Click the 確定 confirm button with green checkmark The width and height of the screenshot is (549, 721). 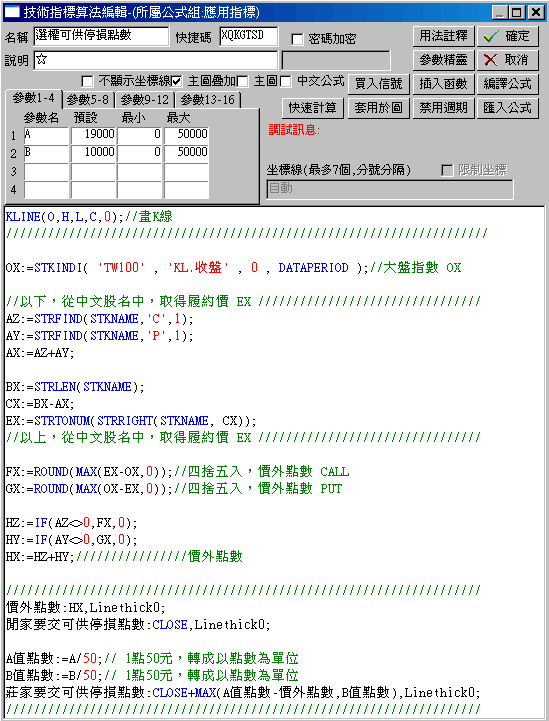click(x=508, y=36)
